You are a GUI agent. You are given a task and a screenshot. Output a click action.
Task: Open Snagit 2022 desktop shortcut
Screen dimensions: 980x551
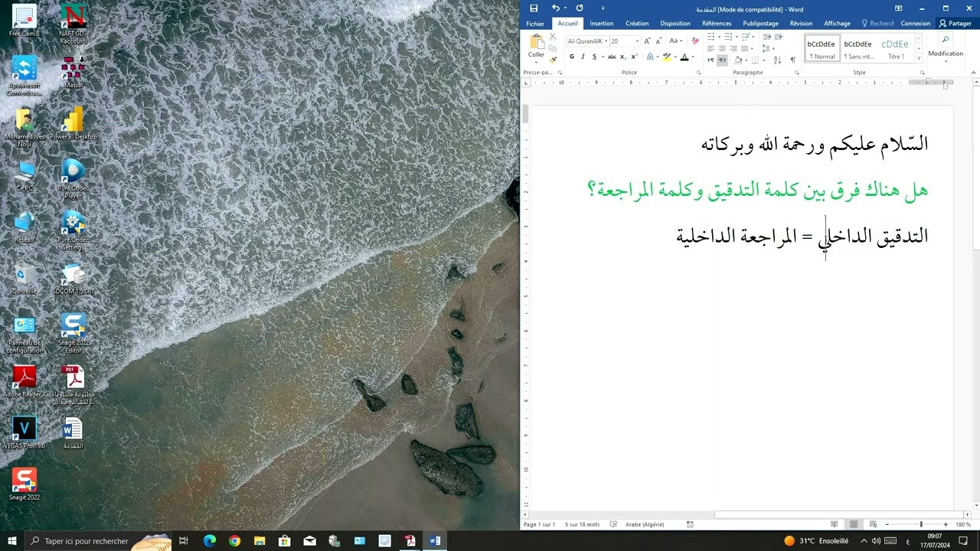pos(24,484)
